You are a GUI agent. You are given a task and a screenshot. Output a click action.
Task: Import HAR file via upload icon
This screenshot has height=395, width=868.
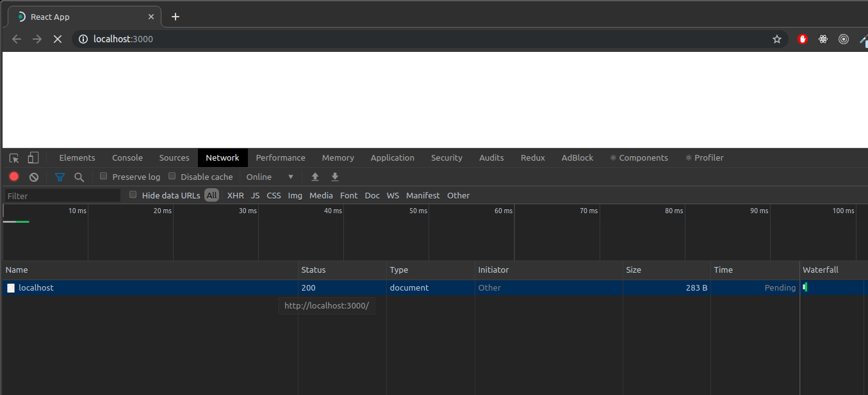pyautogui.click(x=314, y=177)
